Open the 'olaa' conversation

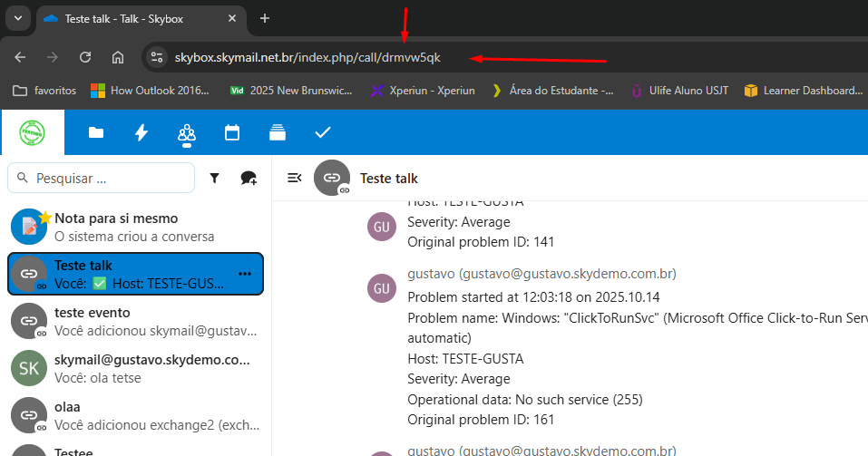pos(136,415)
